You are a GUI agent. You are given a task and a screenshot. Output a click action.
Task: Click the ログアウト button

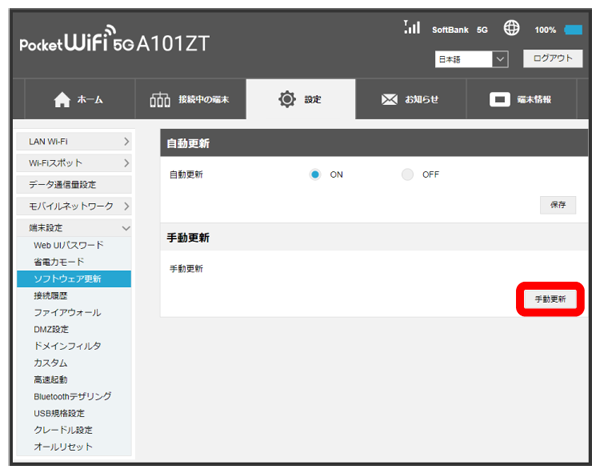551,59
